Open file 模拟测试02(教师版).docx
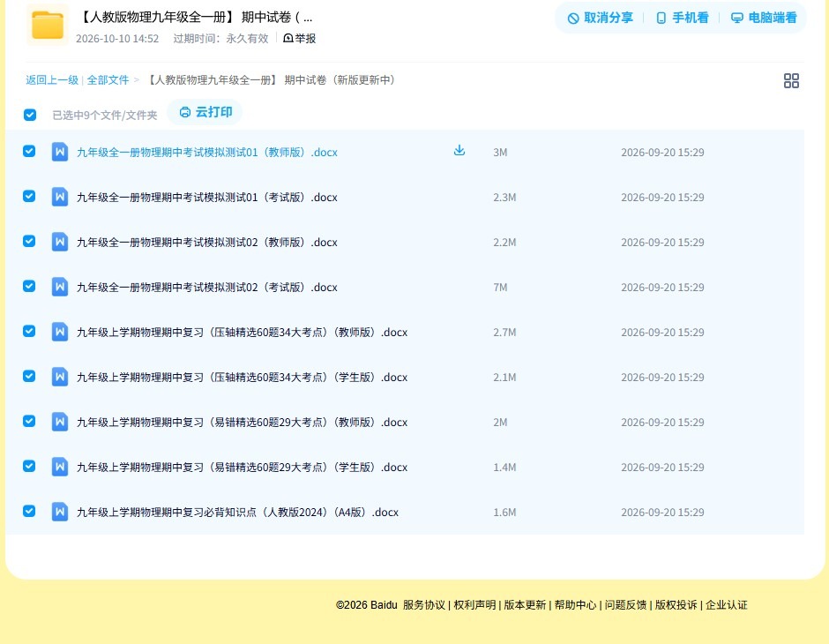Viewport: 829px width, 644px height. click(206, 242)
